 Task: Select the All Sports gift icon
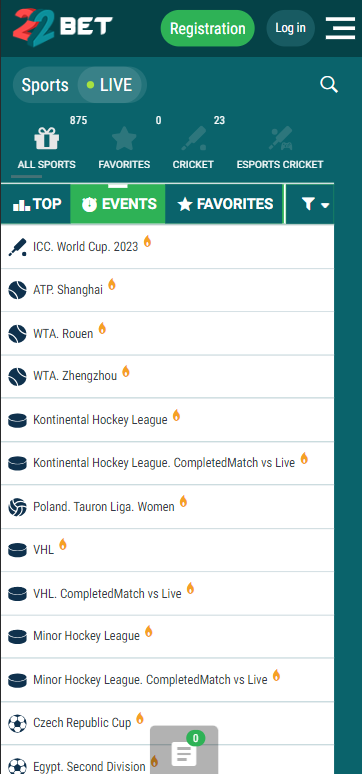tap(46, 139)
